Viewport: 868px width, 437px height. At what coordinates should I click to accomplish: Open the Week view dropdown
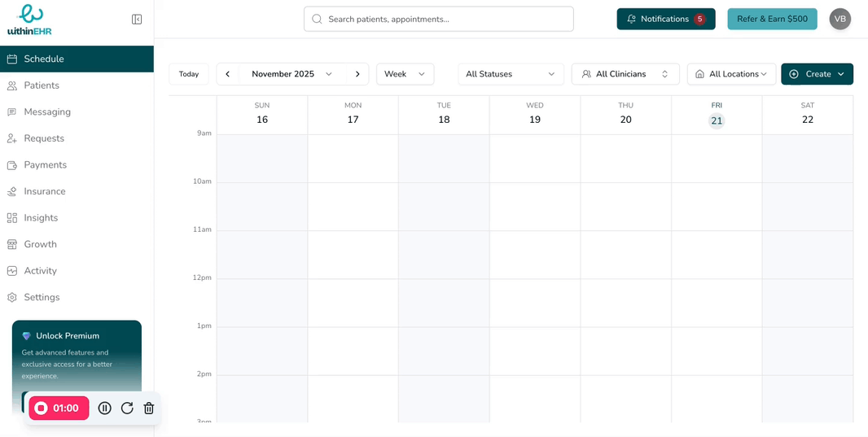(x=405, y=74)
